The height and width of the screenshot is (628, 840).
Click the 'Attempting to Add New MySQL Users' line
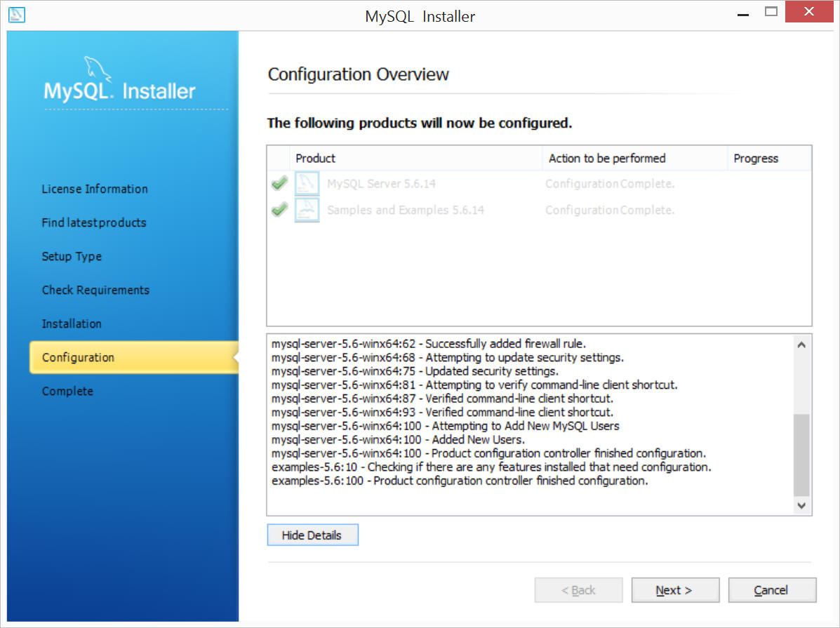click(x=445, y=426)
